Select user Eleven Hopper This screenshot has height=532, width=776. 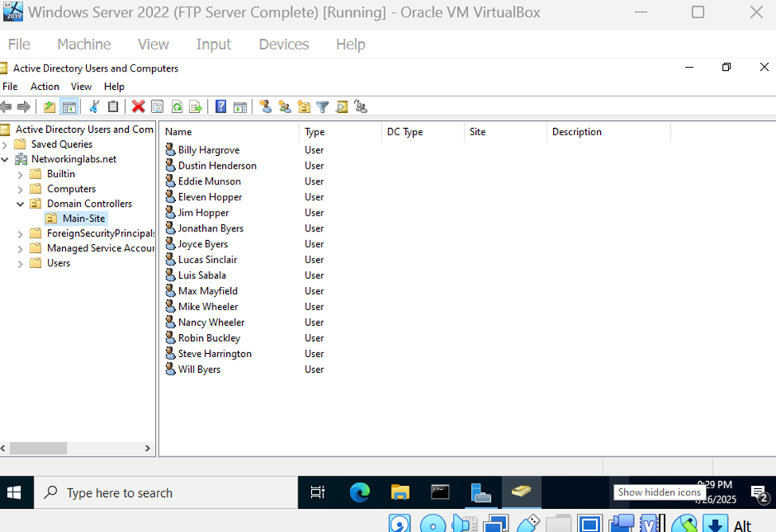pos(210,196)
